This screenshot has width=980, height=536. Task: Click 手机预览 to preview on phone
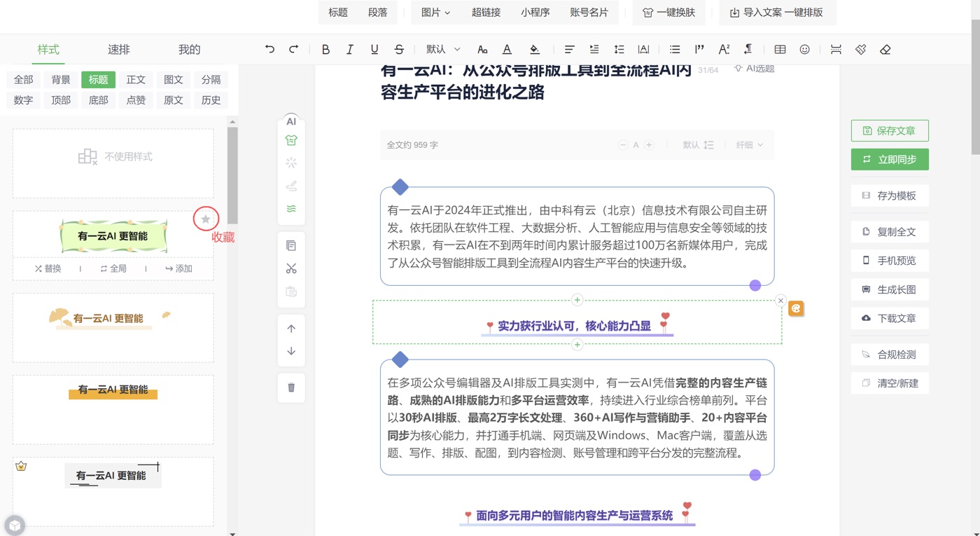[x=890, y=261]
